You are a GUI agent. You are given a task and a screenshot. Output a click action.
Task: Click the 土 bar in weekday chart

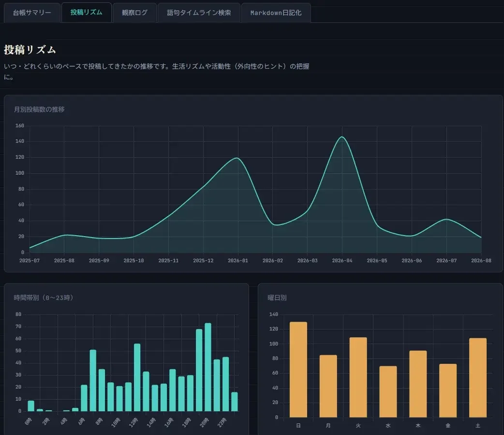point(478,378)
